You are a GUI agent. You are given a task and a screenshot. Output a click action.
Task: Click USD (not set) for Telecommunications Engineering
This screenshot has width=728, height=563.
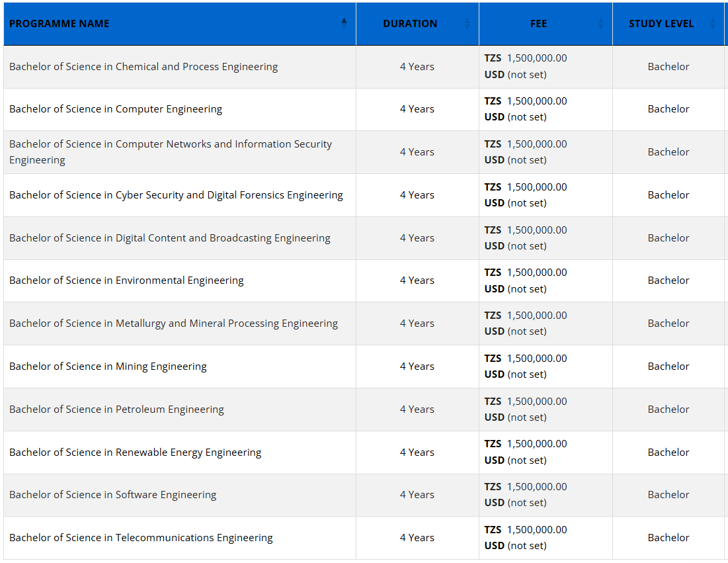pyautogui.click(x=515, y=546)
